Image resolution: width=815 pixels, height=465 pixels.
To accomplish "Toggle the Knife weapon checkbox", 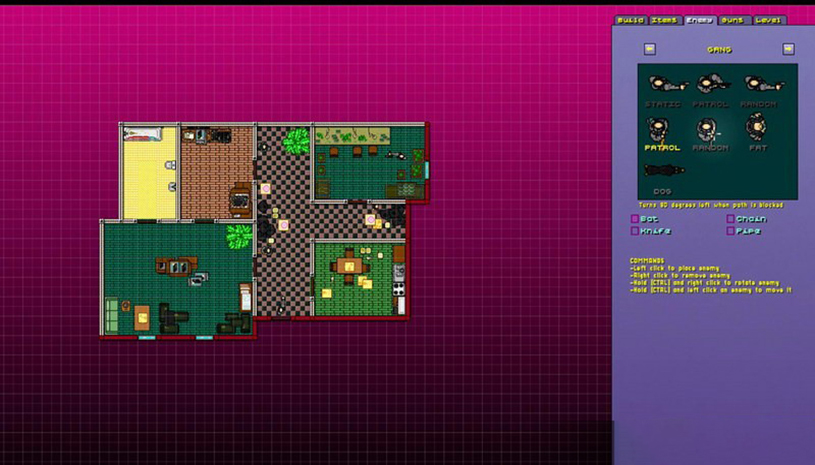I will tap(635, 231).
